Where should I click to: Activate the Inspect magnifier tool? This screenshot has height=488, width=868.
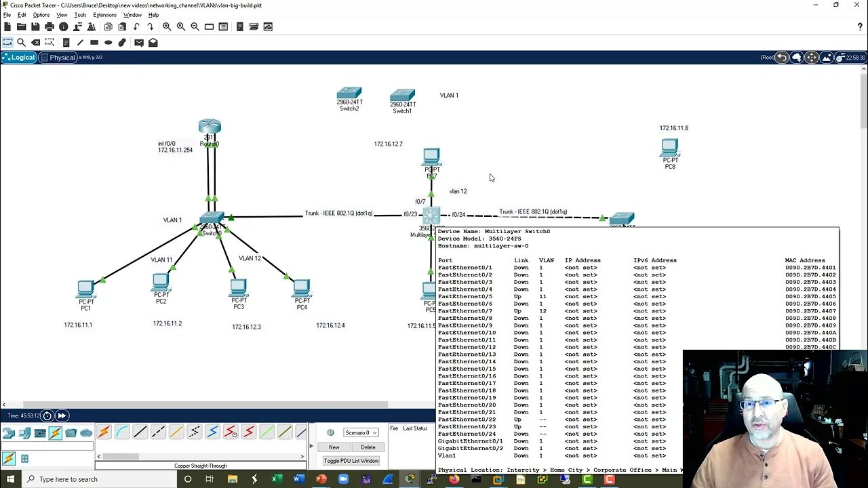(x=22, y=42)
